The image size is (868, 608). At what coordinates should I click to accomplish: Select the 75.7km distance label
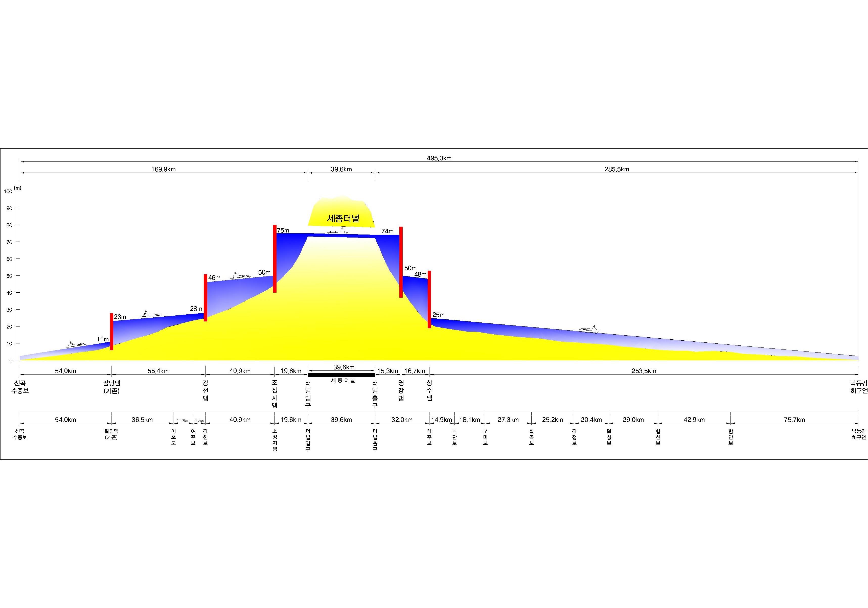pyautogui.click(x=794, y=419)
